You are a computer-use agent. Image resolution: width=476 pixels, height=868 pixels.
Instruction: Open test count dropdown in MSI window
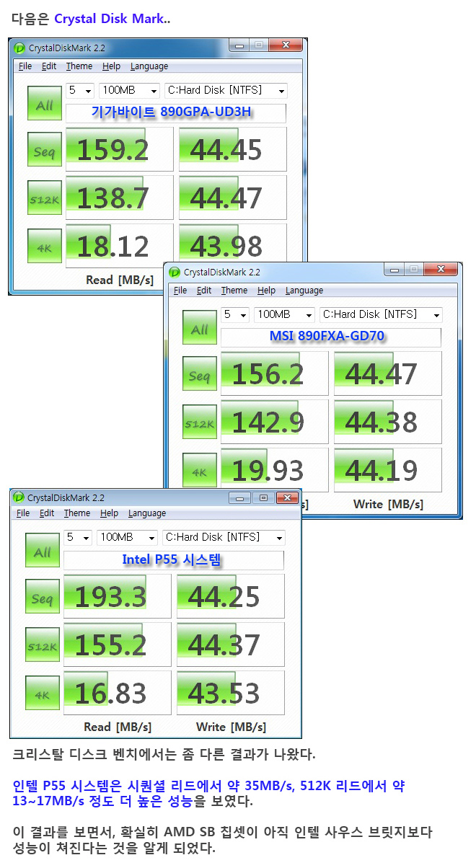[x=235, y=315]
